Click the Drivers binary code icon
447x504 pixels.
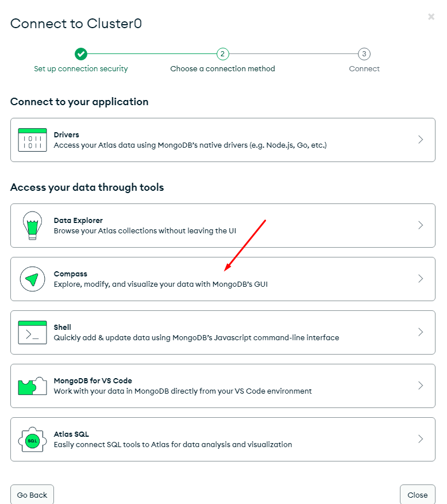(x=32, y=140)
